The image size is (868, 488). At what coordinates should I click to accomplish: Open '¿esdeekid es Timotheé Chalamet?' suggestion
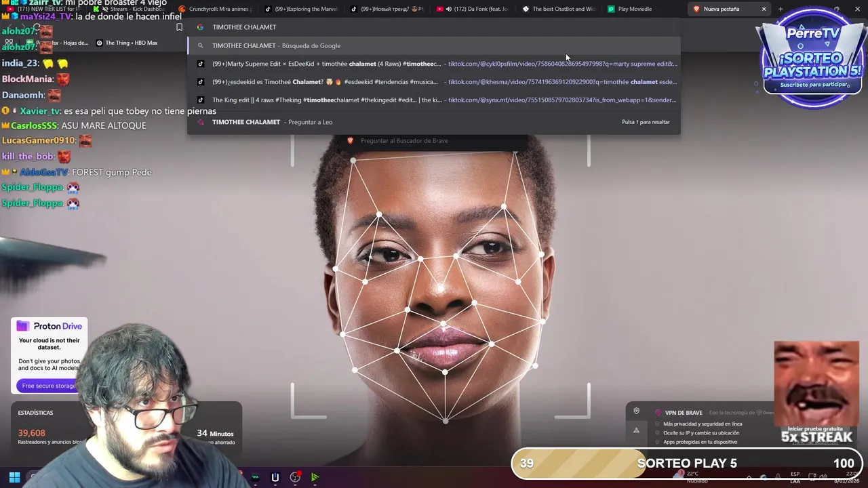coord(434,82)
